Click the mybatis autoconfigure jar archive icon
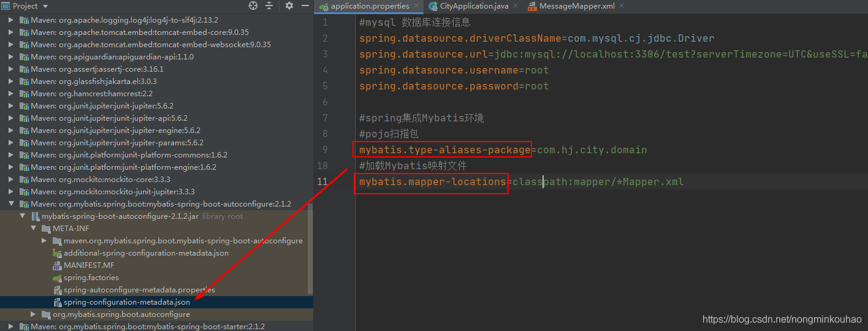 point(35,216)
